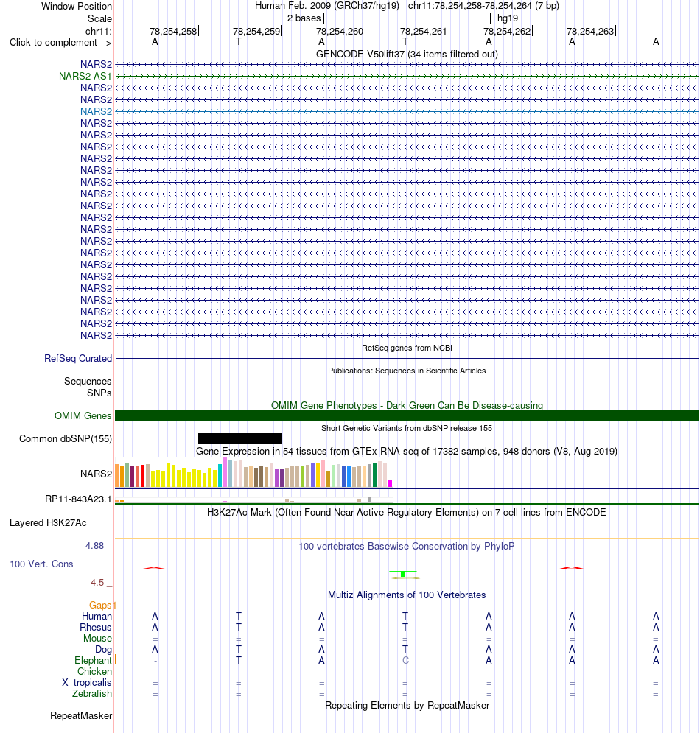The height and width of the screenshot is (733, 700).
Task: Click the green PhyloP conservation bar
Action: (x=403, y=574)
